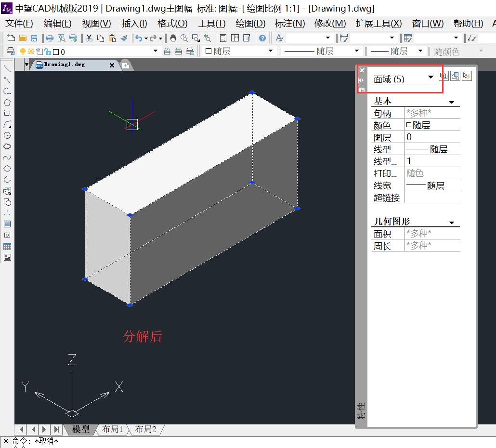Open the 颜色 随层 color swatch dropdown
Screen dimensions: 496x448
click(271, 51)
